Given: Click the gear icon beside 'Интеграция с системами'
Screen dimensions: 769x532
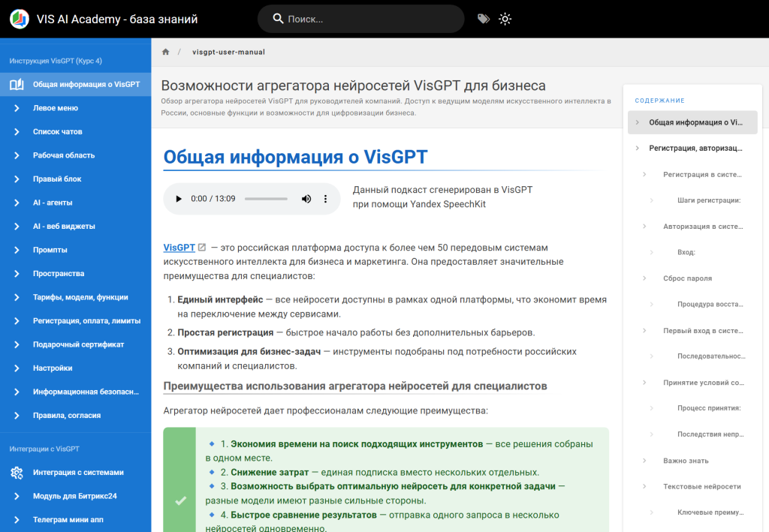Looking at the screenshot, I should (x=15, y=472).
